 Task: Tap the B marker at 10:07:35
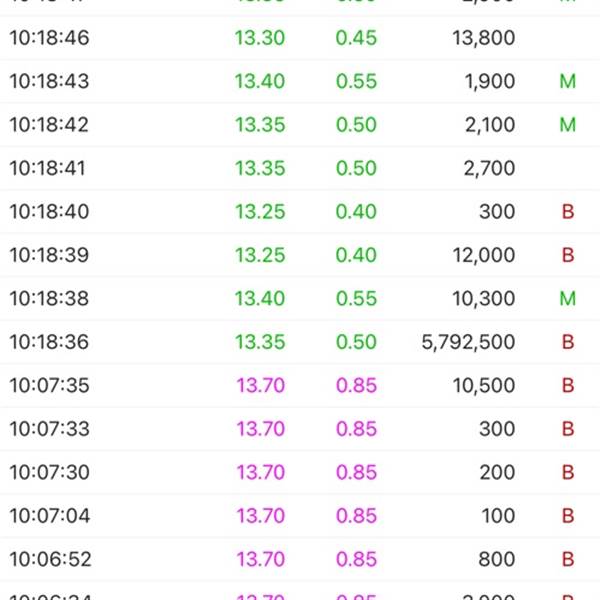coord(568,385)
